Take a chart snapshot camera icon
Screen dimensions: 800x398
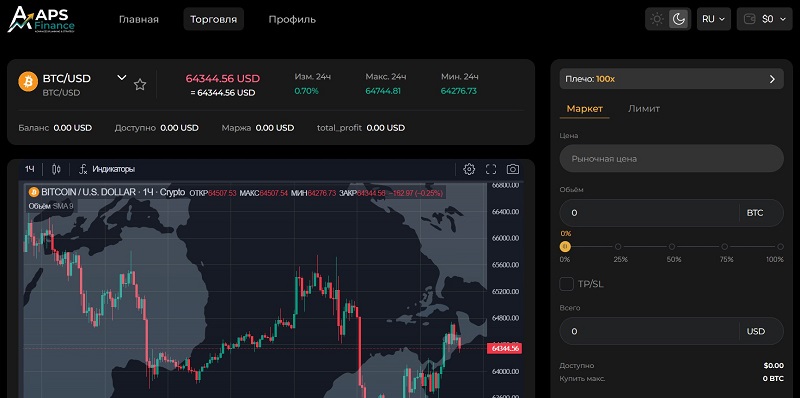coord(513,169)
